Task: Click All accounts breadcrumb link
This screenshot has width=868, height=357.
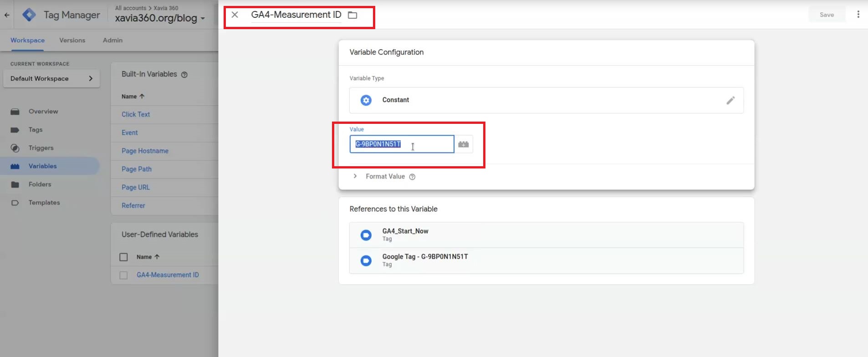Action: [131, 8]
